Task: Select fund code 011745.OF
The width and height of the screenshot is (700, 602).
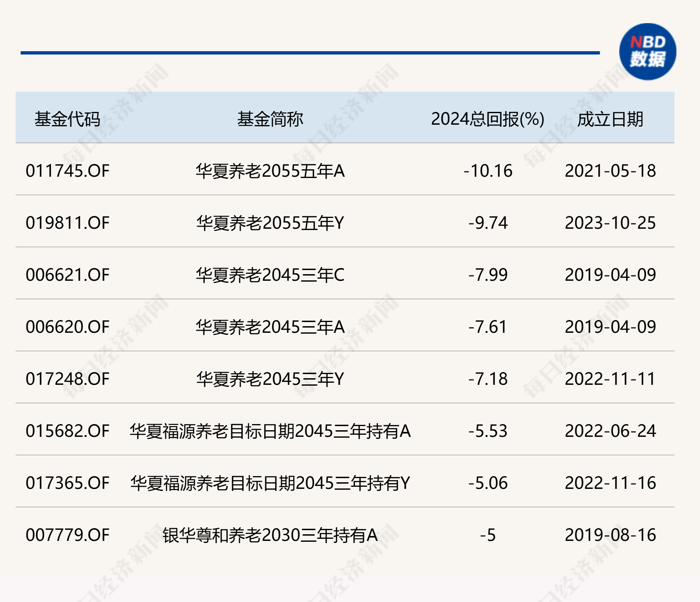Action: click(68, 171)
